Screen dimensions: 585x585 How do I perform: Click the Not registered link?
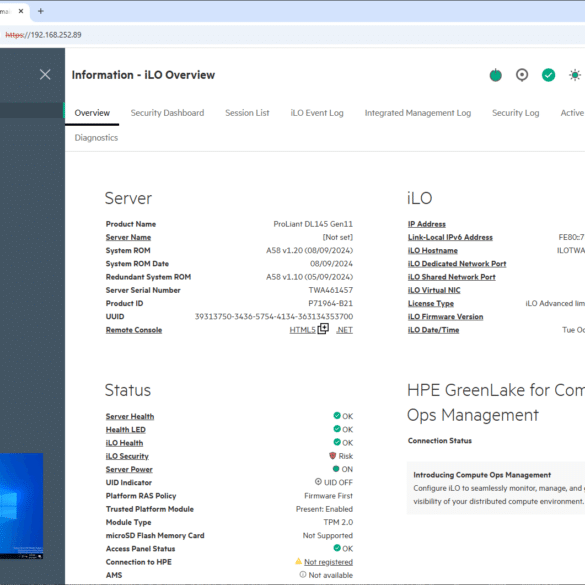tap(328, 562)
